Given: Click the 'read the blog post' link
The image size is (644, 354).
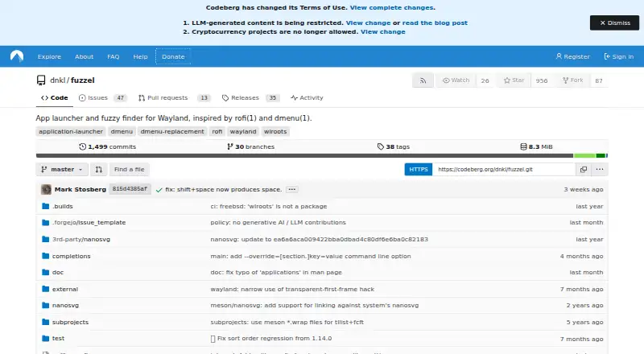Looking at the screenshot, I should click(435, 23).
